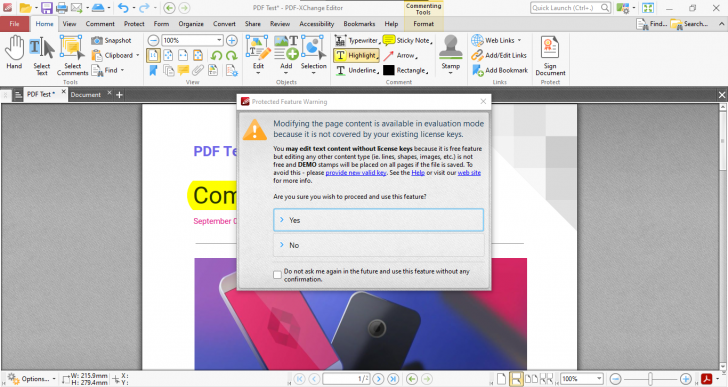Show the Bookmarks pane icon
The height and width of the screenshot is (387, 728).
click(x=153, y=71)
